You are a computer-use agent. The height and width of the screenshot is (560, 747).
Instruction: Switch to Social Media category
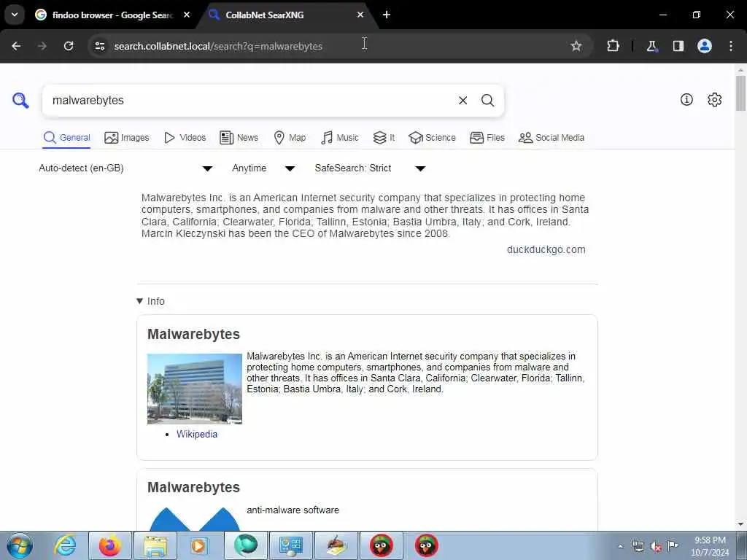pyautogui.click(x=551, y=138)
